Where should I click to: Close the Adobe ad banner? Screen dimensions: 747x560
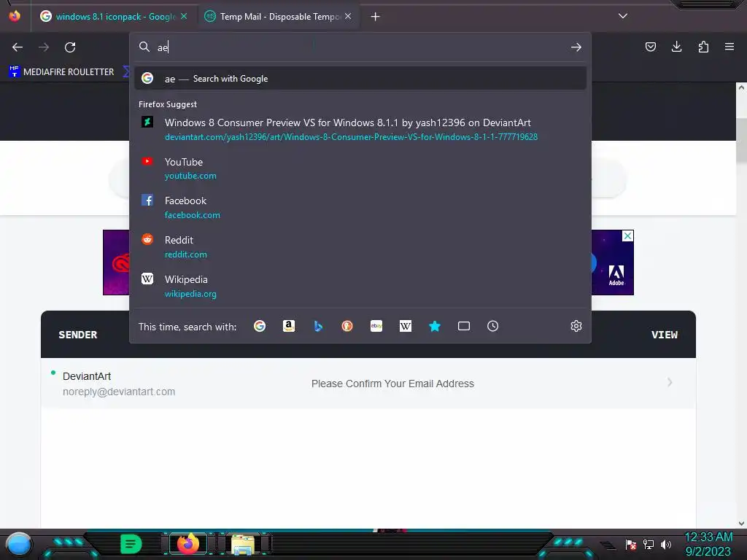coord(628,236)
